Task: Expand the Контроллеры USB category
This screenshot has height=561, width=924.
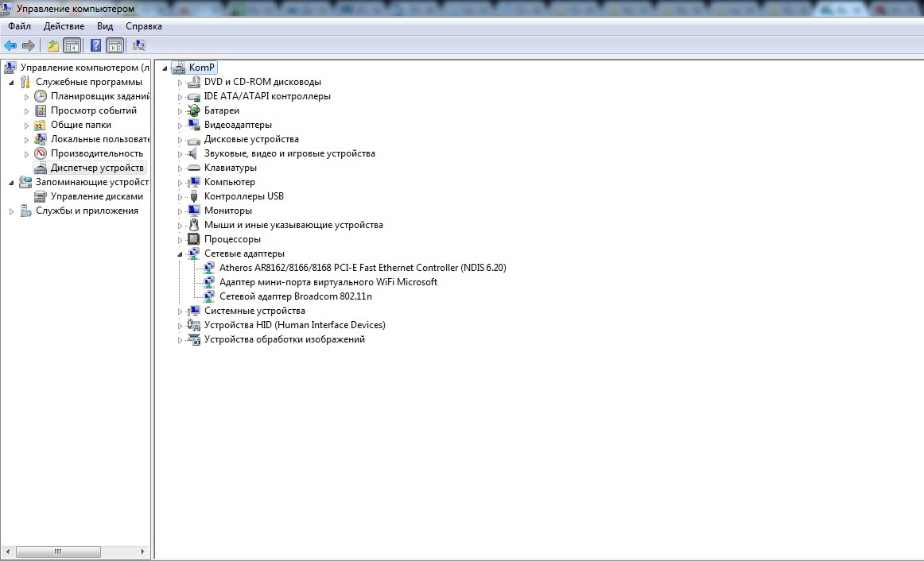Action: coord(181,197)
